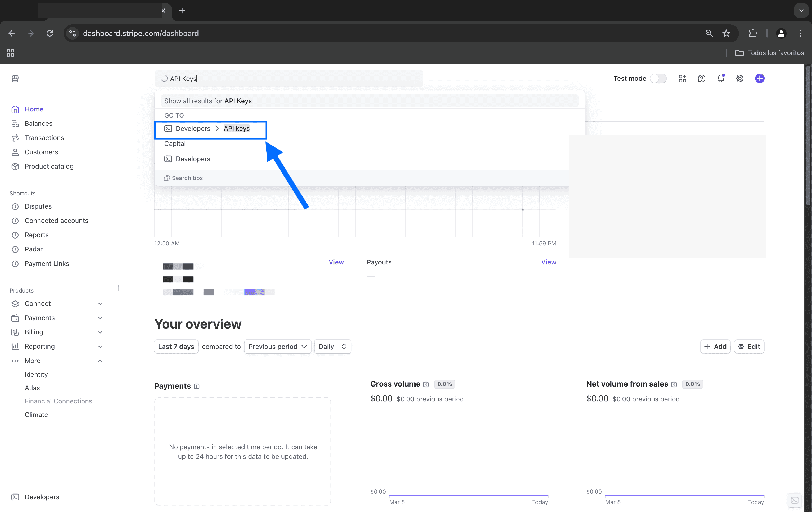The image size is (812, 512).
Task: Bookmark this page with the star icon
Action: (726, 33)
